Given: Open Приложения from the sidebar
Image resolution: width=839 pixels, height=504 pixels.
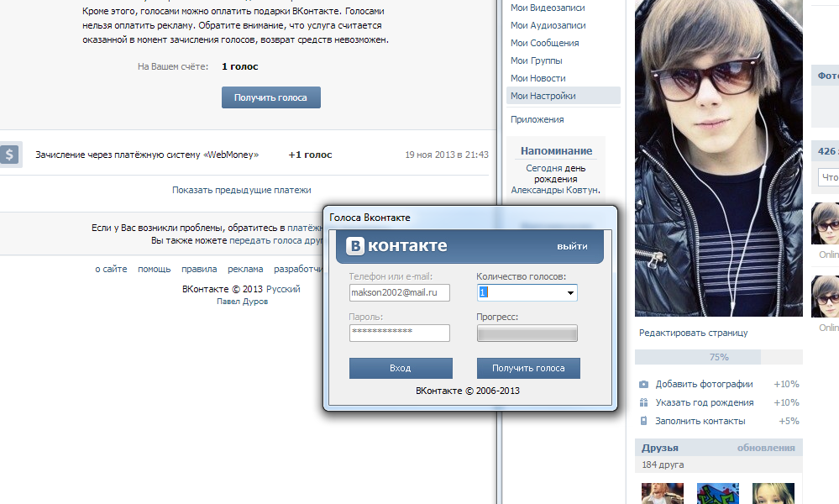Looking at the screenshot, I should 537,119.
